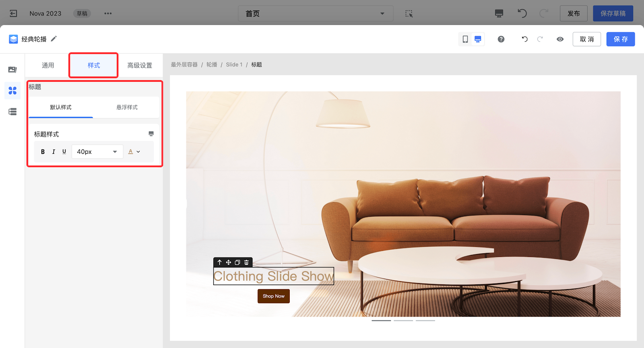The width and height of the screenshot is (644, 348).
Task: Click the pencil icon to rename 经典轮播
Action: point(54,39)
